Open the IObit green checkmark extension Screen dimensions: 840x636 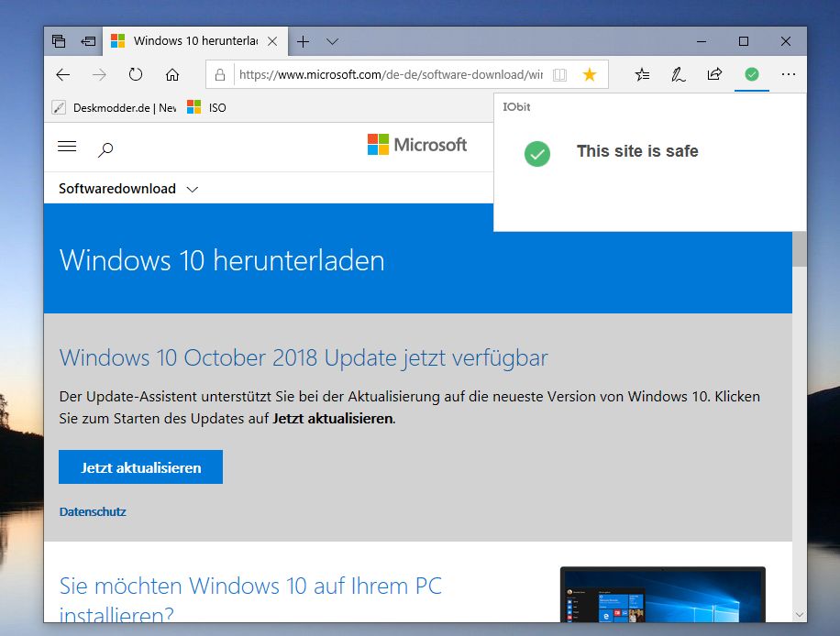[x=752, y=74]
